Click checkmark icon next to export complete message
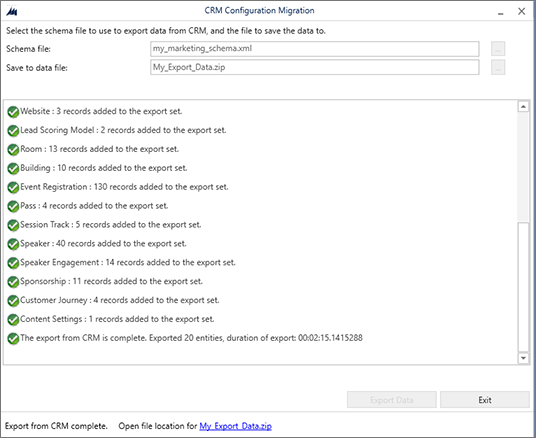Image resolution: width=536 pixels, height=438 pixels. [x=13, y=339]
